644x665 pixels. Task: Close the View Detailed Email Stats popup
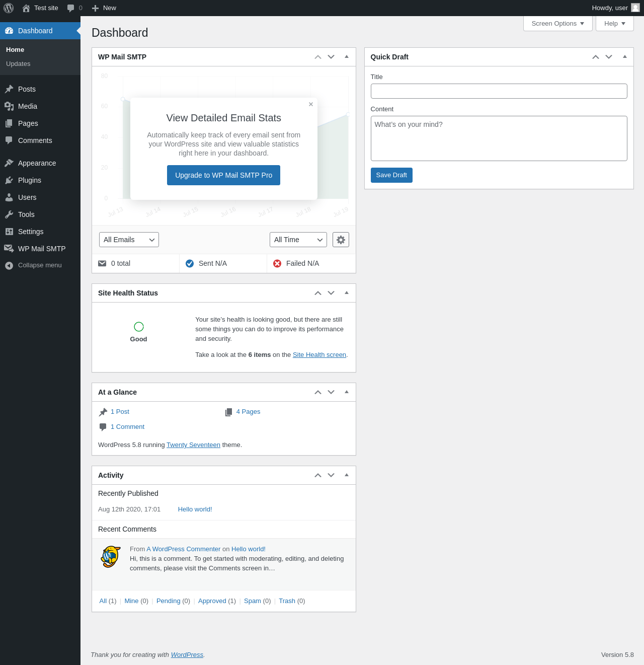point(311,104)
